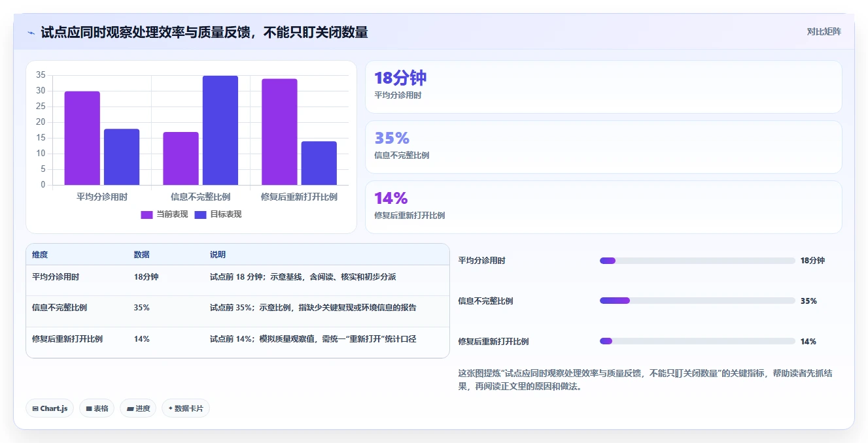The width and height of the screenshot is (868, 443).
Task: Click the description starting 试点前 18 分钟
Action: 303,277
